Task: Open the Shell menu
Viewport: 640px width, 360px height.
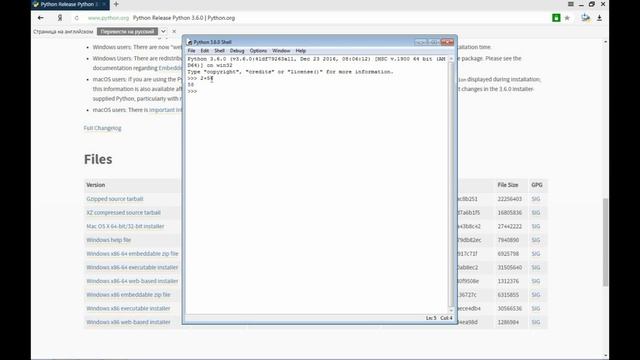Action: pyautogui.click(x=220, y=51)
